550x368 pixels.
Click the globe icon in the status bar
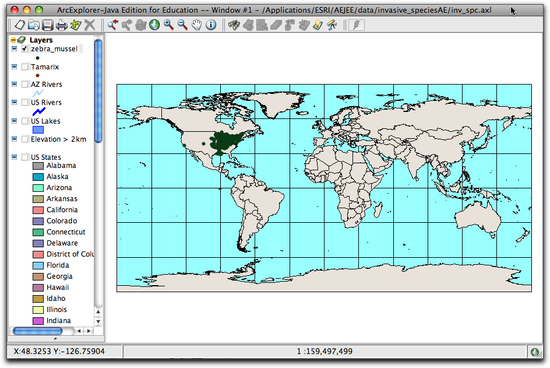535,352
